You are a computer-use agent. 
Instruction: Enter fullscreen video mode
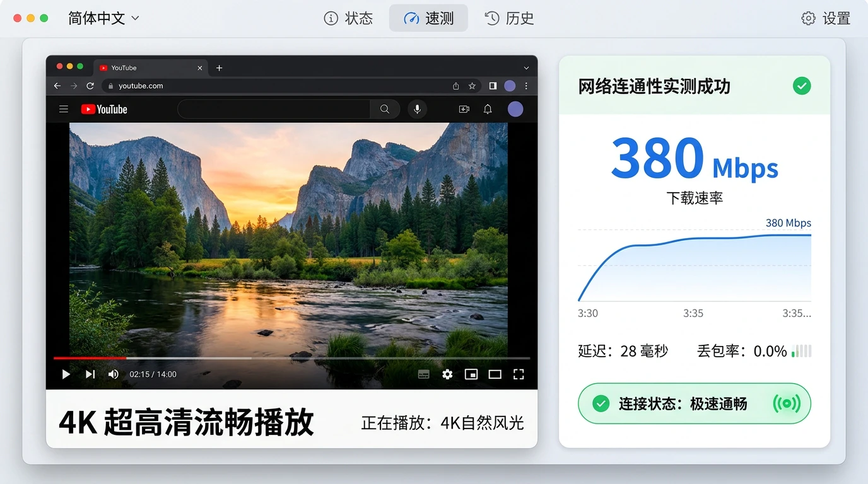click(519, 374)
